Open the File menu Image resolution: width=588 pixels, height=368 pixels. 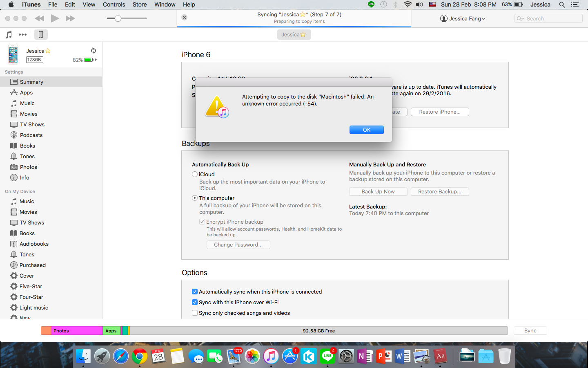[x=53, y=4]
